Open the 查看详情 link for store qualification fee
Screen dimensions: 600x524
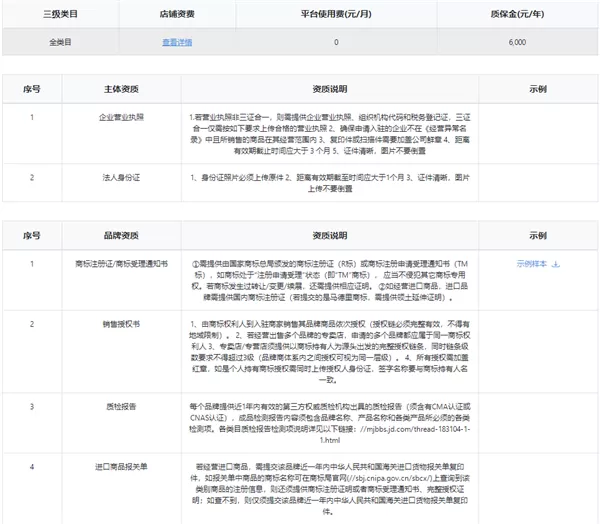tap(177, 42)
